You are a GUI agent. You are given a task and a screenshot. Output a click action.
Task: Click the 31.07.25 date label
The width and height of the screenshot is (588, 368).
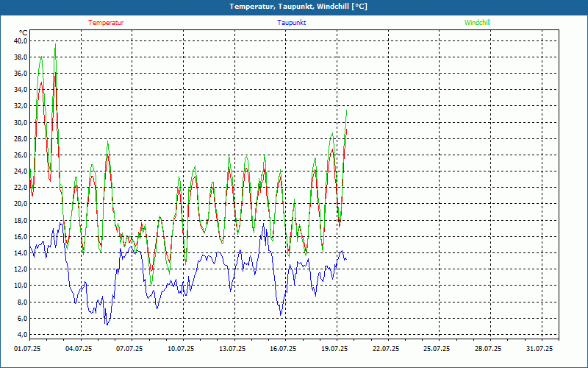point(539,349)
